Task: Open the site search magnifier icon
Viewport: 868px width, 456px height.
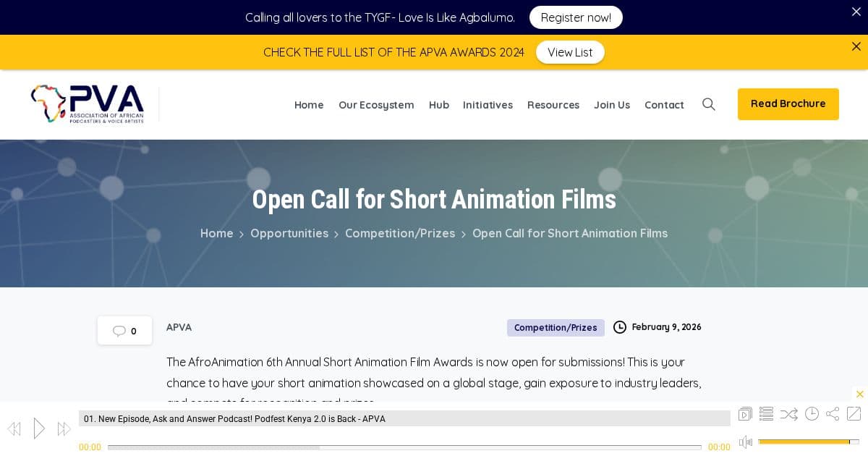Action: tap(709, 104)
